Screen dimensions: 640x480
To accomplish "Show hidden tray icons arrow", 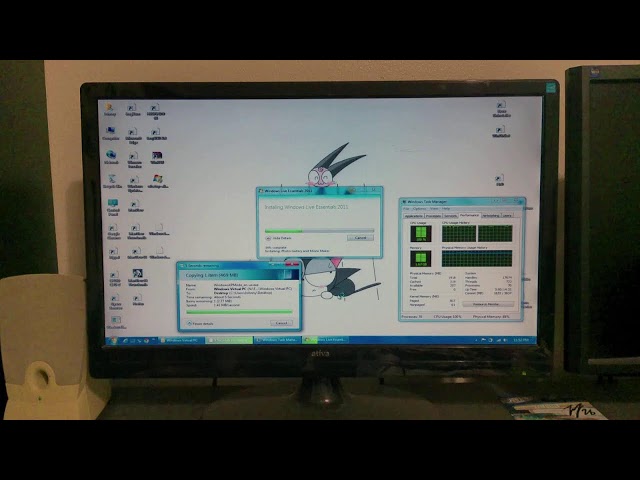I will [476, 340].
